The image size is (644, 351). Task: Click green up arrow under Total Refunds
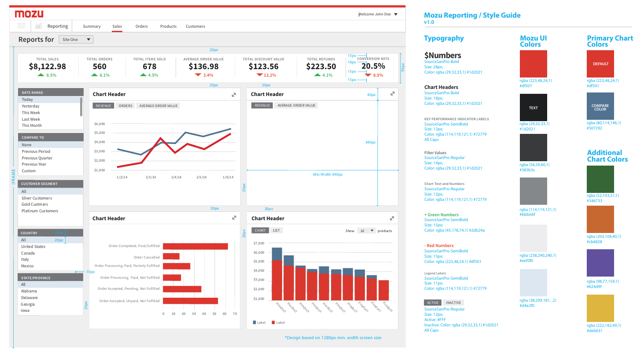[x=318, y=75]
